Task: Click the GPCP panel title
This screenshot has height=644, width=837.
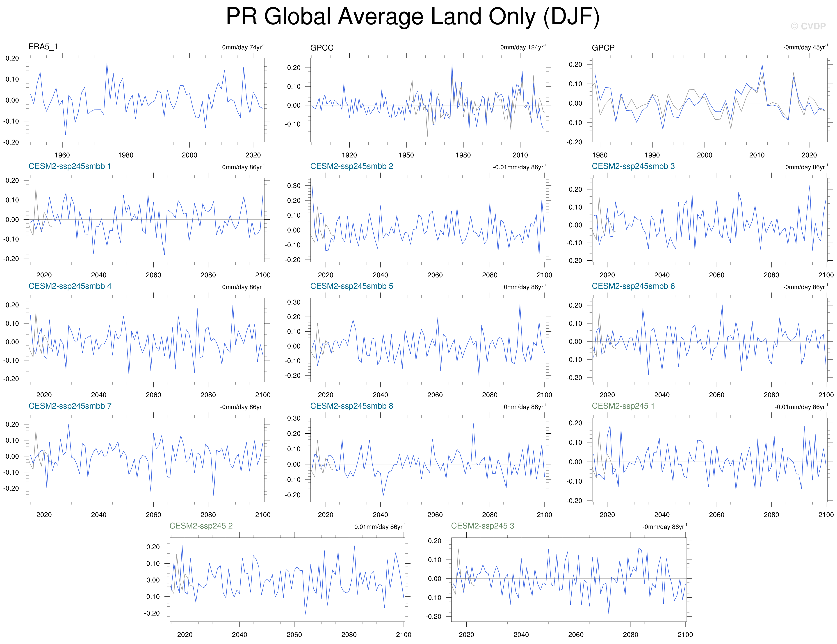Action: click(603, 48)
